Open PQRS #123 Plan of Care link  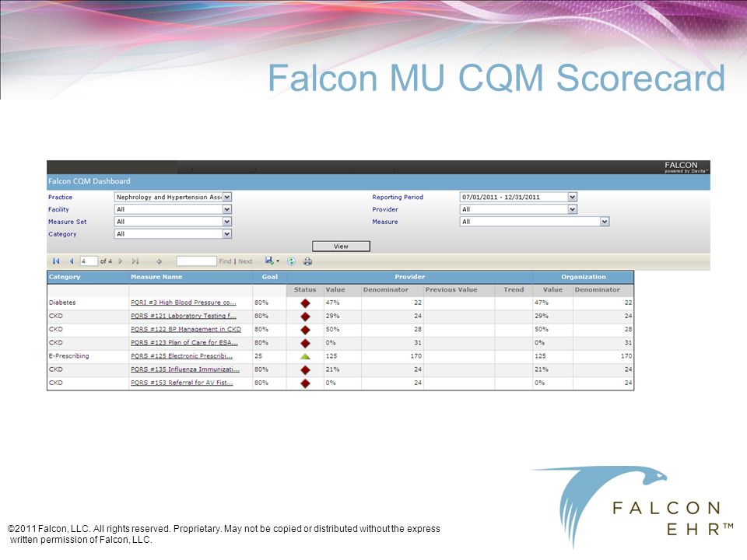(x=184, y=342)
